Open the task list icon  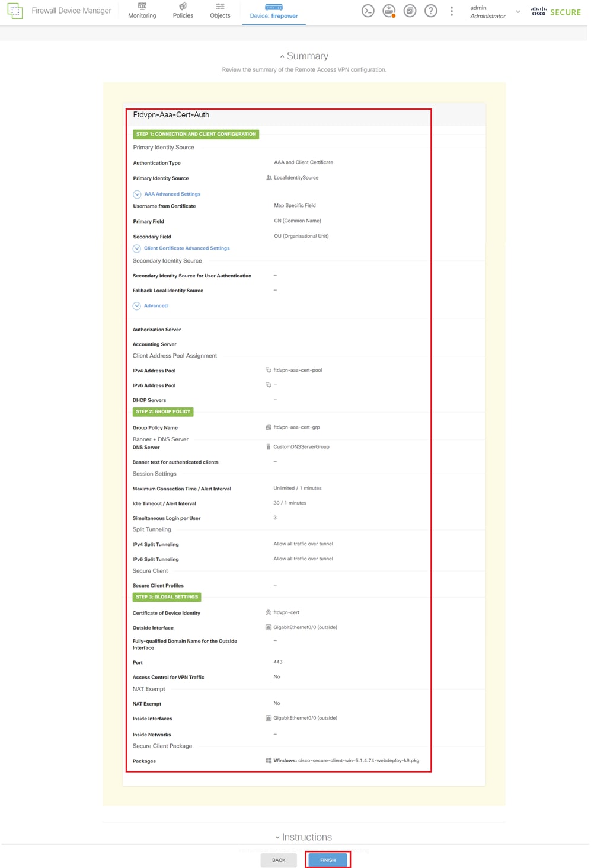point(410,11)
